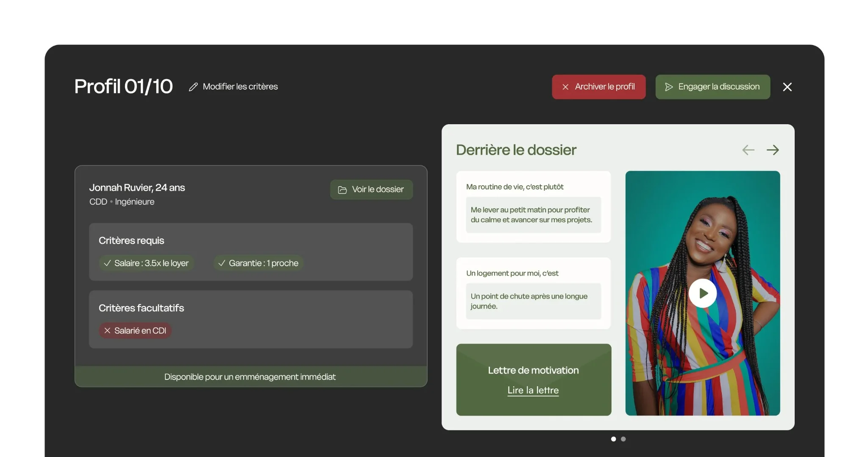Click the immediate move-in availability banner

(250, 377)
